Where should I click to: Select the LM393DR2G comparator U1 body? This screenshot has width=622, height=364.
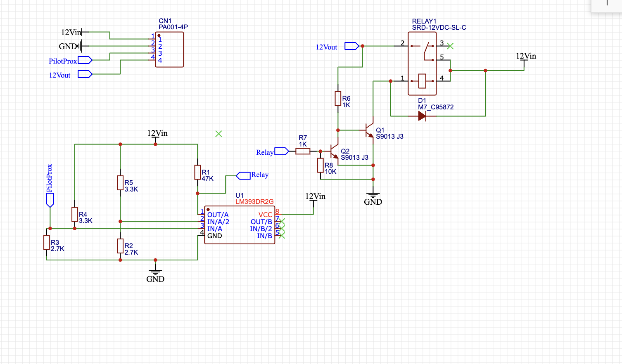pos(240,225)
